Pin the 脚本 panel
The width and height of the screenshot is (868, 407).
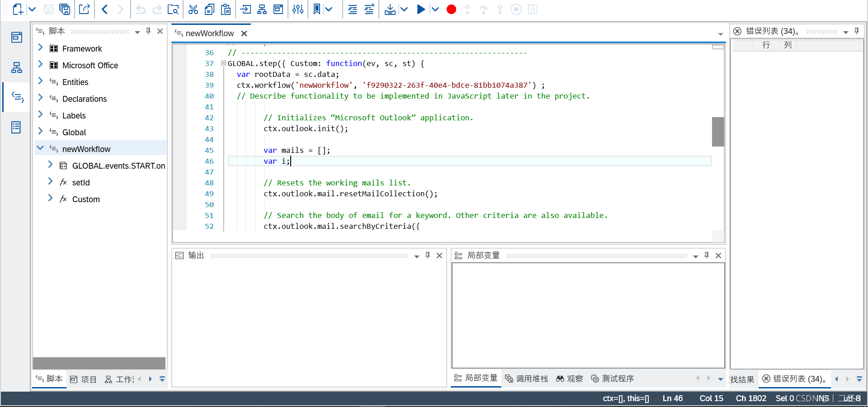coord(148,31)
